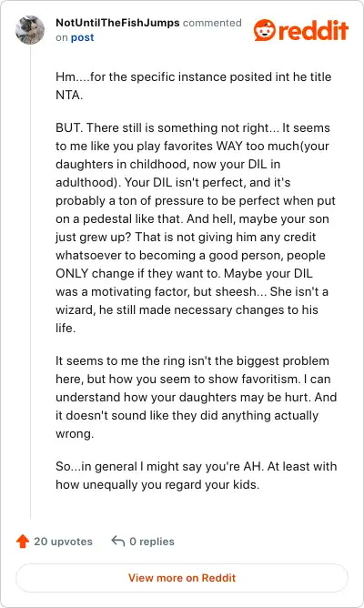Click the "commented" text beside the username

point(212,23)
